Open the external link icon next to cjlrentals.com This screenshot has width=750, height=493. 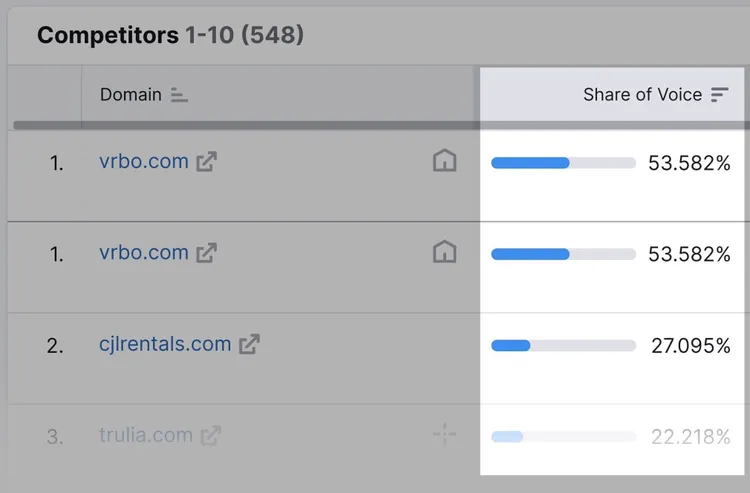[x=249, y=344]
